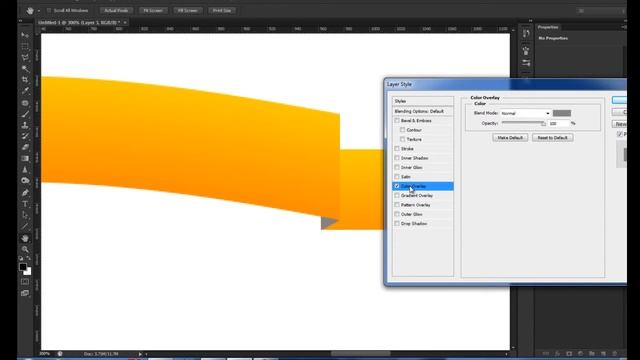Select the Path Selection tool
The width and height of the screenshot is (640, 360).
pos(25,215)
